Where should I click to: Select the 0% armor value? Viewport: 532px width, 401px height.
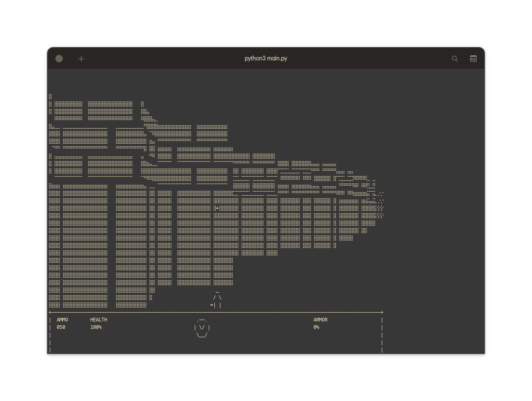coord(316,327)
